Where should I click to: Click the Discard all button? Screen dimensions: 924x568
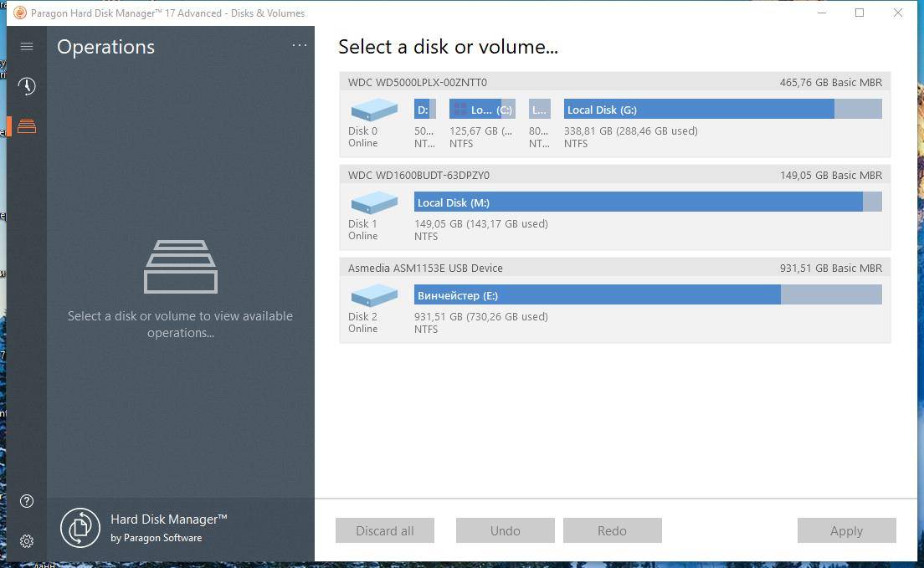click(x=385, y=530)
